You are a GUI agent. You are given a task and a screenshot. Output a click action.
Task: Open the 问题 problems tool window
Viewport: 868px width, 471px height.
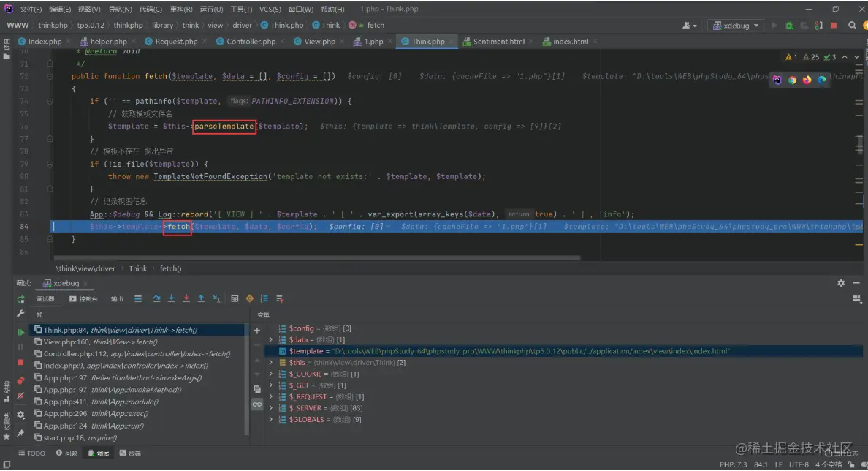(66, 453)
